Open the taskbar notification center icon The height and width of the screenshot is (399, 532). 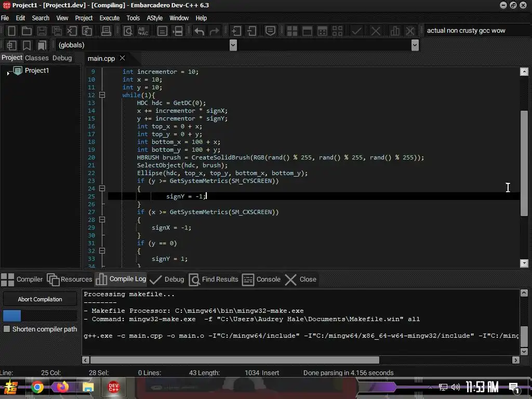[514, 387]
